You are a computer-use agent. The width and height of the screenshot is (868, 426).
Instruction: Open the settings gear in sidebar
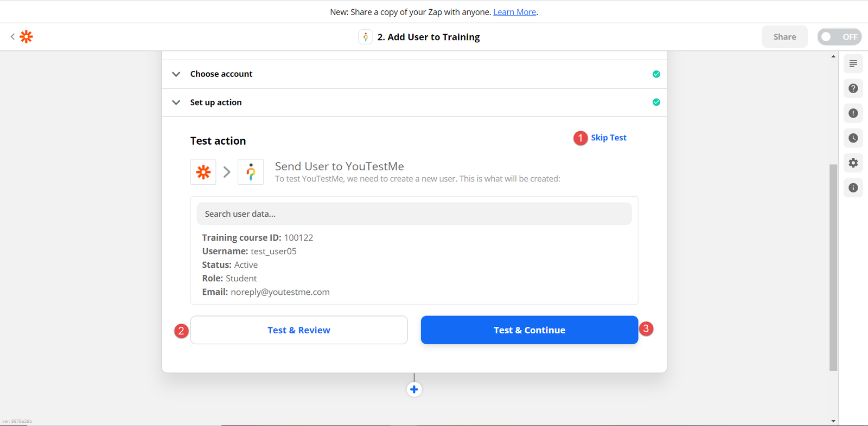click(853, 163)
